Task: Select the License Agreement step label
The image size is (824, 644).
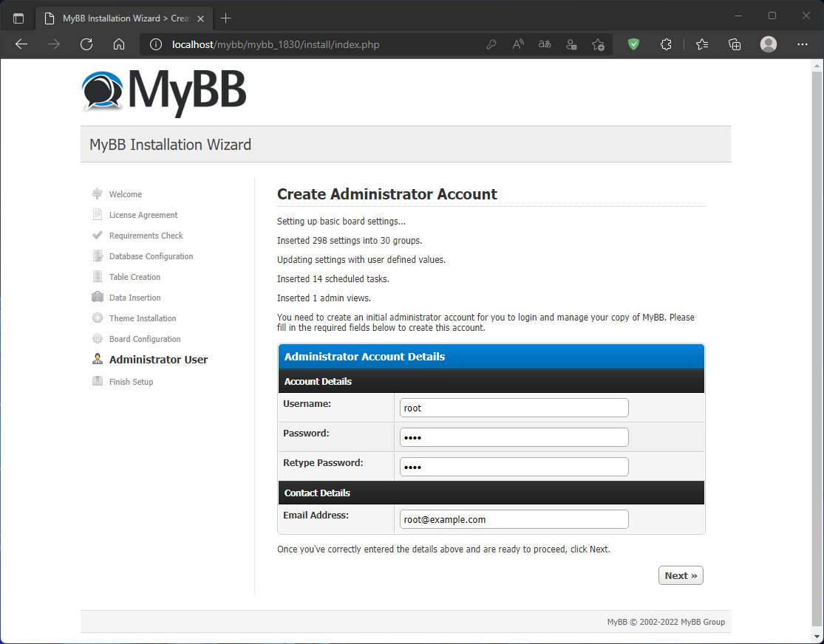Action: click(143, 215)
